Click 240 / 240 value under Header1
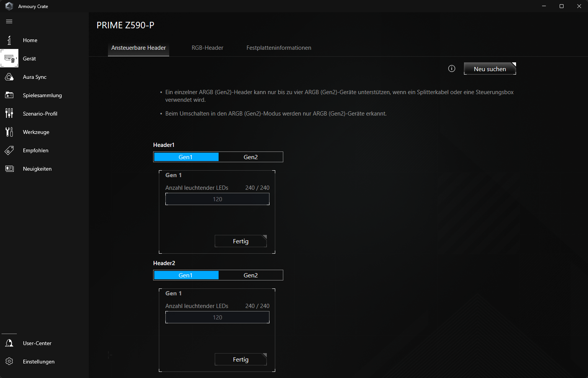The height and width of the screenshot is (378, 588). tap(257, 187)
